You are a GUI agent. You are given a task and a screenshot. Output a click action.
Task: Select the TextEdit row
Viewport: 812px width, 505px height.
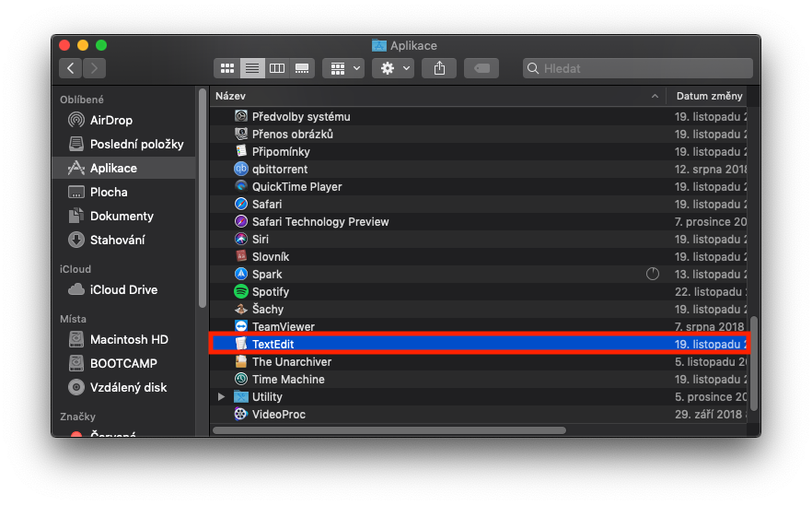479,344
